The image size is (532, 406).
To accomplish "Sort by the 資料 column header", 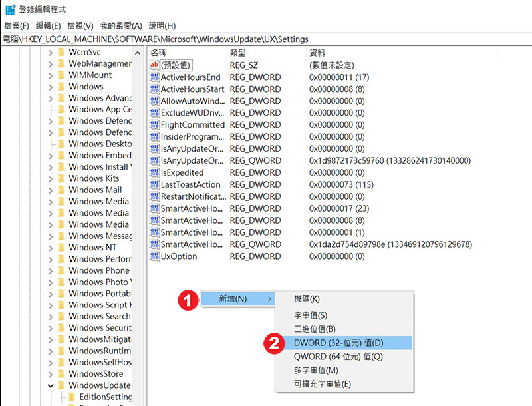I will tap(402, 53).
